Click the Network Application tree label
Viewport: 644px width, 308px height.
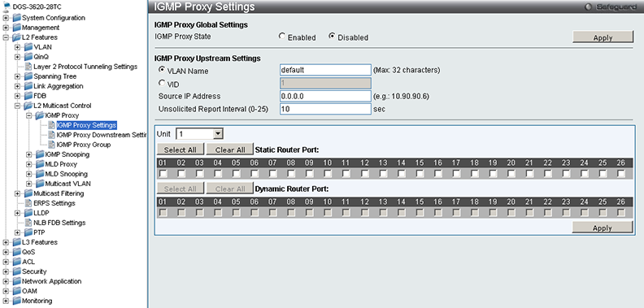click(52, 281)
